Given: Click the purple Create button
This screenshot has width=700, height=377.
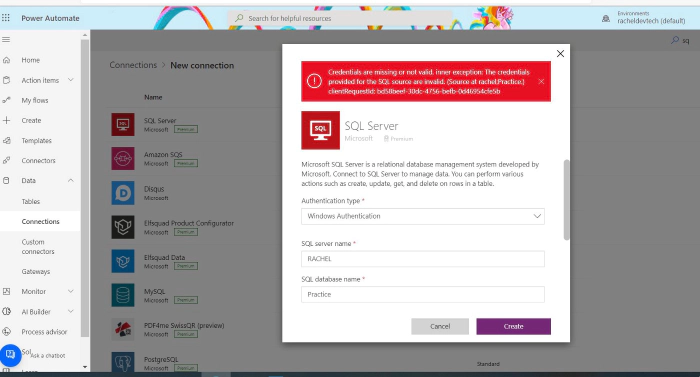Looking at the screenshot, I should [x=513, y=327].
